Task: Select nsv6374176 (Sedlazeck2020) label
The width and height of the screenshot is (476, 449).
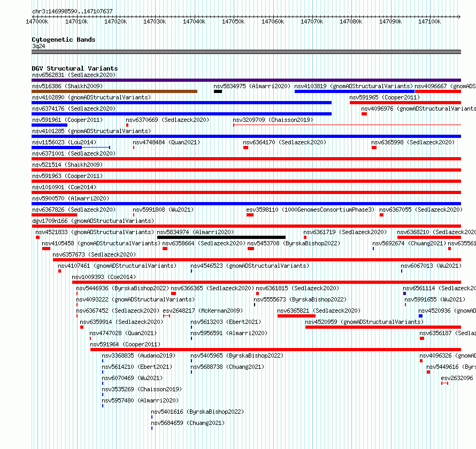Action: (74, 109)
